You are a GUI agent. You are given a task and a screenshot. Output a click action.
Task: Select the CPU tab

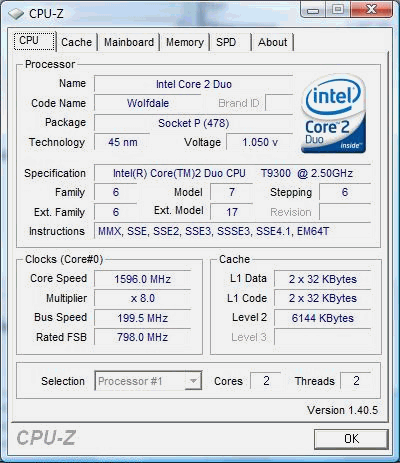point(34,41)
